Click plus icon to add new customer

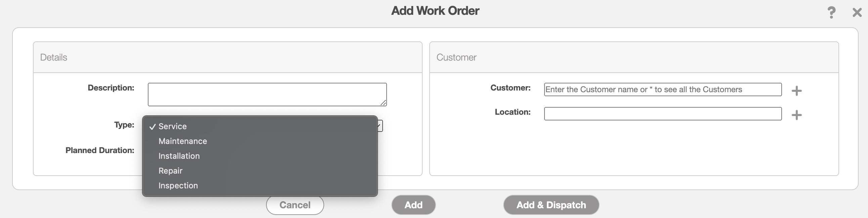[796, 90]
